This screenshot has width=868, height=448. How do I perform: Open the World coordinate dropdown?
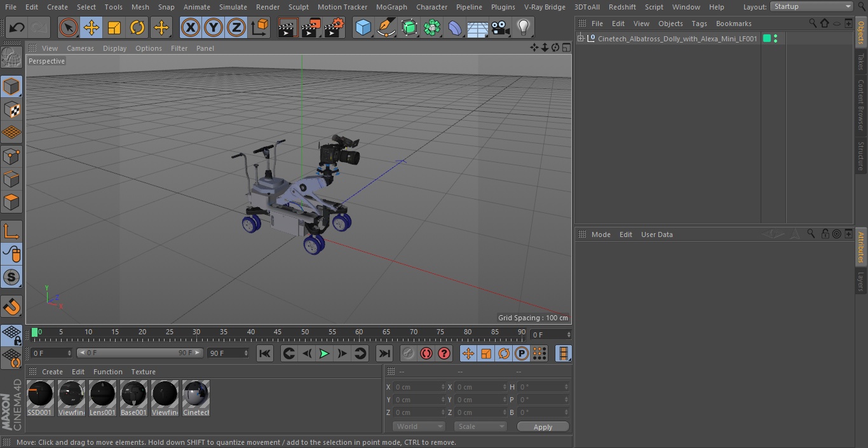pos(418,426)
